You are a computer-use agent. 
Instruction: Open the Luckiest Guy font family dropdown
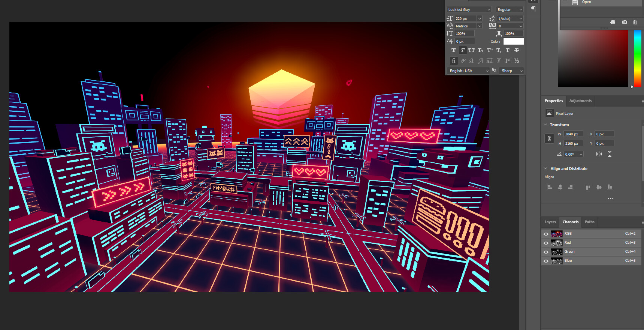pyautogui.click(x=489, y=9)
